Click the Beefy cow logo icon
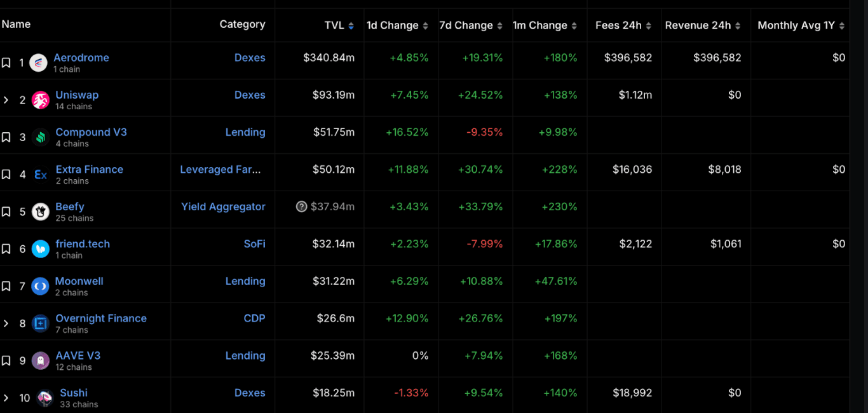Image resolution: width=868 pixels, height=413 pixels. point(41,212)
